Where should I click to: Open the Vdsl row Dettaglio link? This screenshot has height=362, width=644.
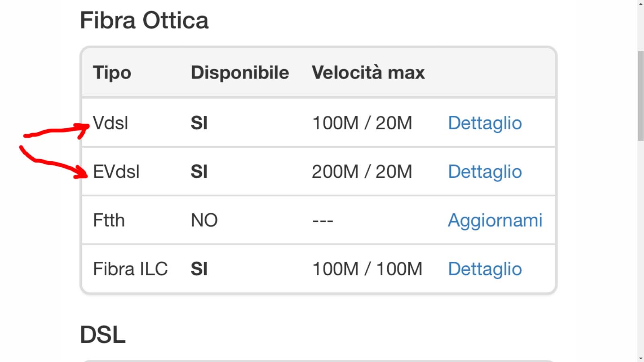(485, 123)
